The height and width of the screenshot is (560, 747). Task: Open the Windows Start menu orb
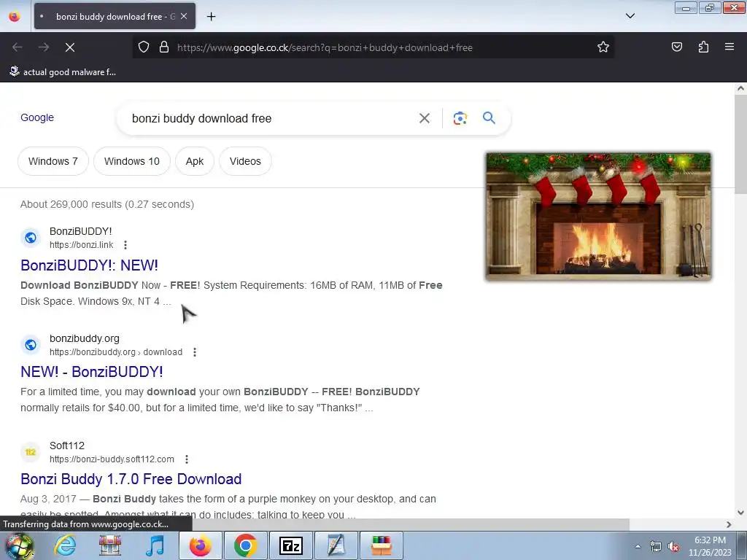pos(20,545)
